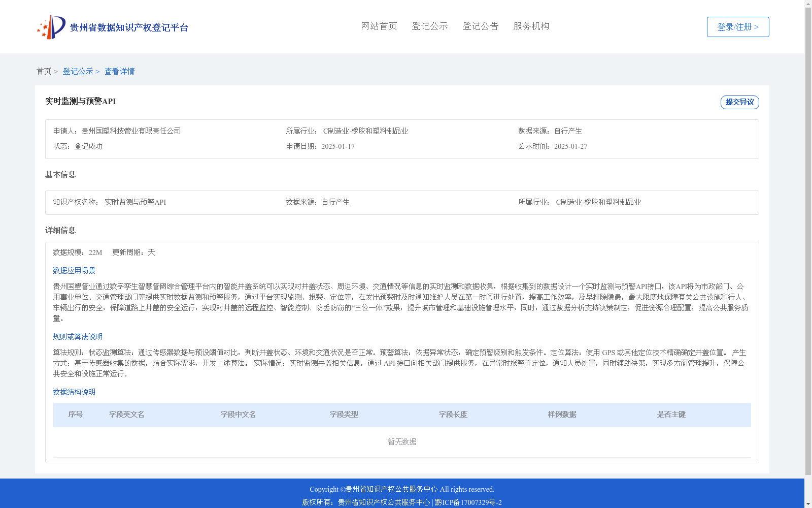Select 服务机构 in the top menu
This screenshot has height=508, width=812.
[x=531, y=26]
